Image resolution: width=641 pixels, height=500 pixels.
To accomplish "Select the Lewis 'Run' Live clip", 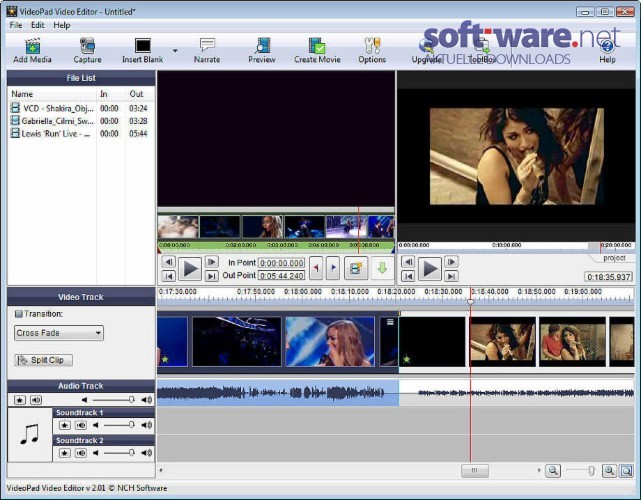I will [x=81, y=133].
